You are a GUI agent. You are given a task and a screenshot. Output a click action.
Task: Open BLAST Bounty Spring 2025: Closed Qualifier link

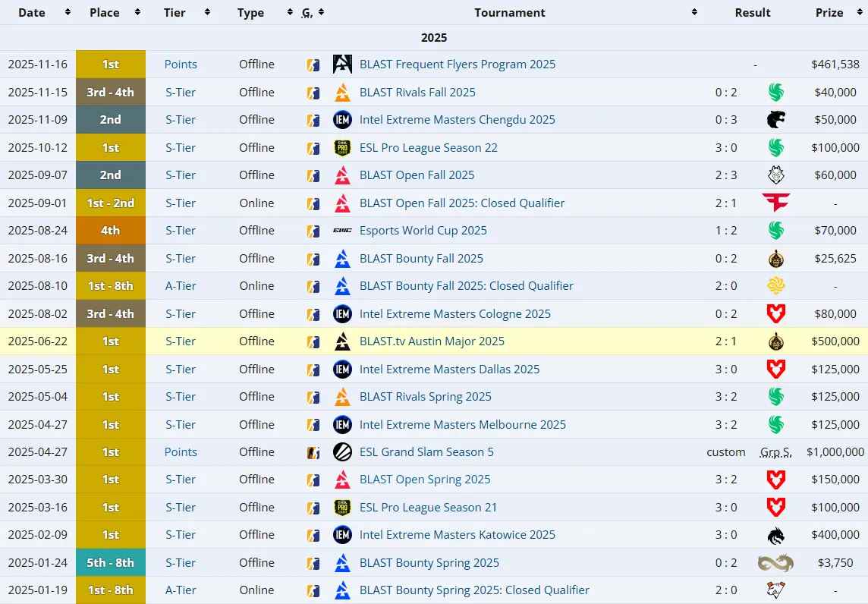[x=474, y=590]
